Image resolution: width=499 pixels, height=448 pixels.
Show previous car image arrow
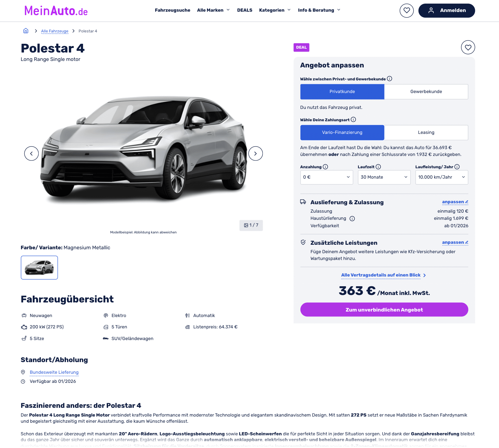31,153
